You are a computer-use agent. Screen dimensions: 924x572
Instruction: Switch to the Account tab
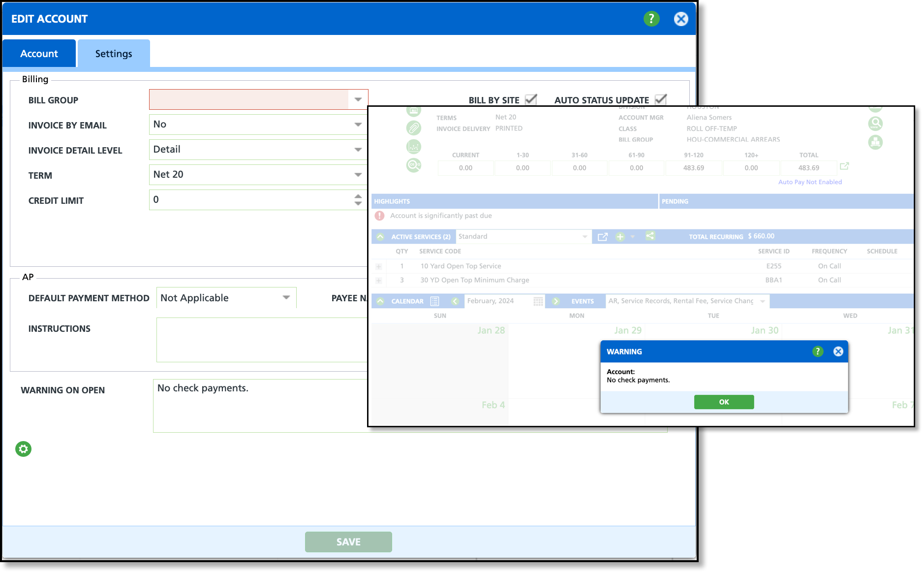(39, 53)
